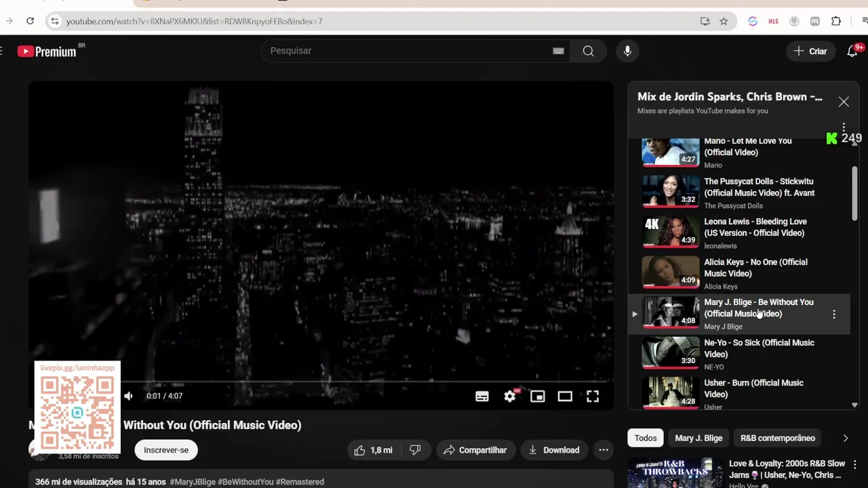The width and height of the screenshot is (868, 488).
Task: Click Inscrever-se subscribe button
Action: tap(166, 450)
